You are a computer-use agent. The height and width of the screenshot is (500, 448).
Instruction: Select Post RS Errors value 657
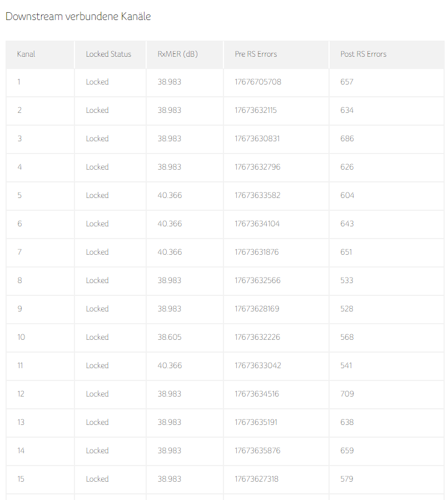(x=347, y=82)
